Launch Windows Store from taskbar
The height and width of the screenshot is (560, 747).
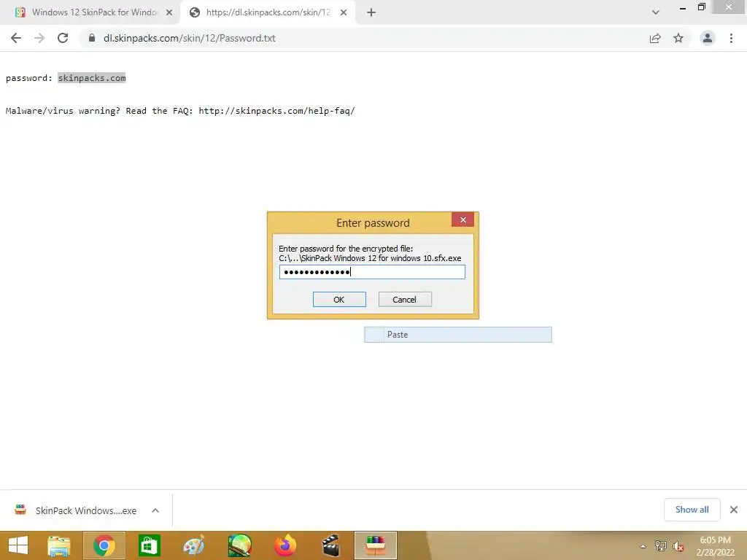coord(149,545)
